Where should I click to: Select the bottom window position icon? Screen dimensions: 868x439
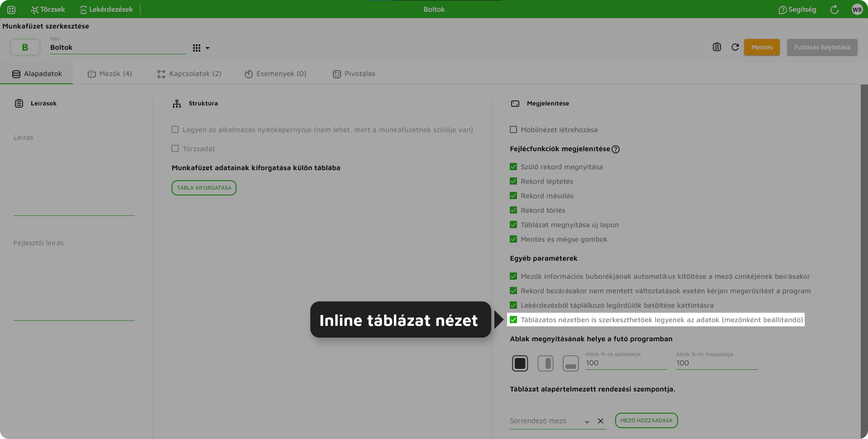(571, 363)
